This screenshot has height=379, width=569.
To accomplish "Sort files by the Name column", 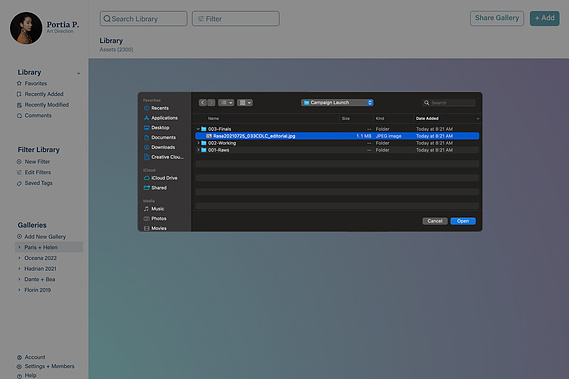I will (213, 119).
